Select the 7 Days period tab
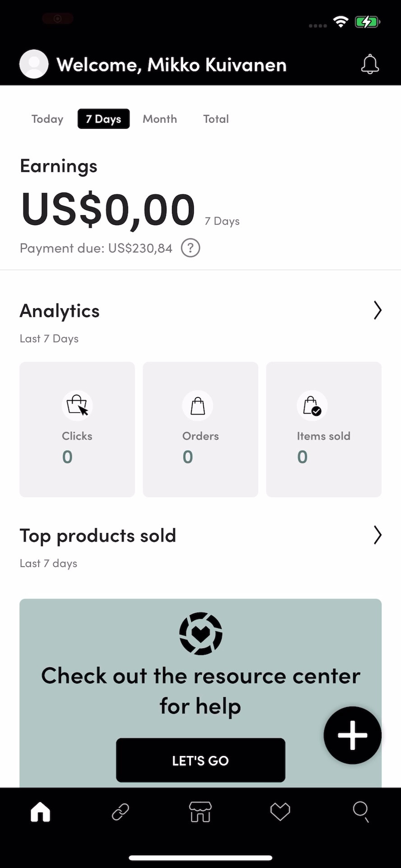The height and width of the screenshot is (868, 401). click(x=103, y=119)
